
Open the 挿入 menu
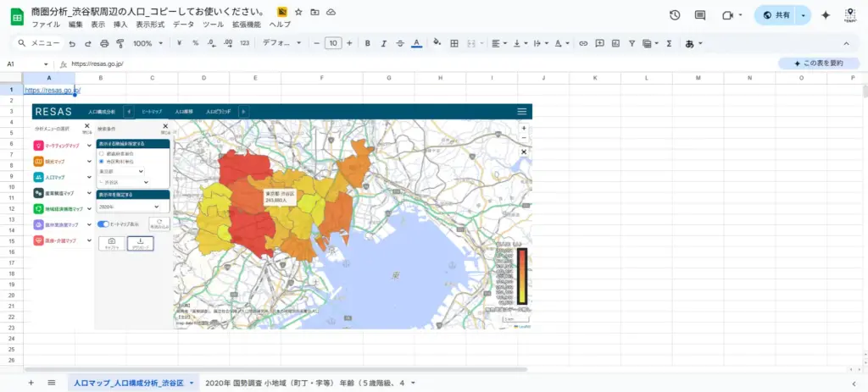pos(120,25)
